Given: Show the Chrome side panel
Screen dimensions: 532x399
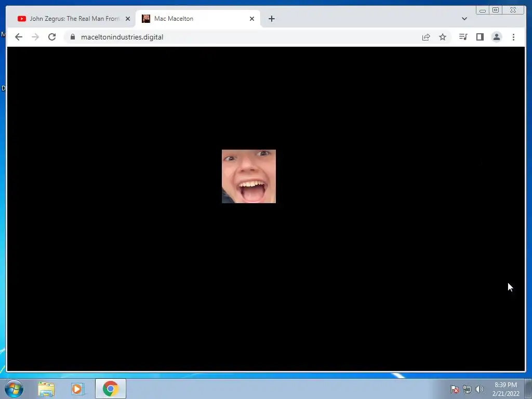Looking at the screenshot, I should (x=480, y=37).
